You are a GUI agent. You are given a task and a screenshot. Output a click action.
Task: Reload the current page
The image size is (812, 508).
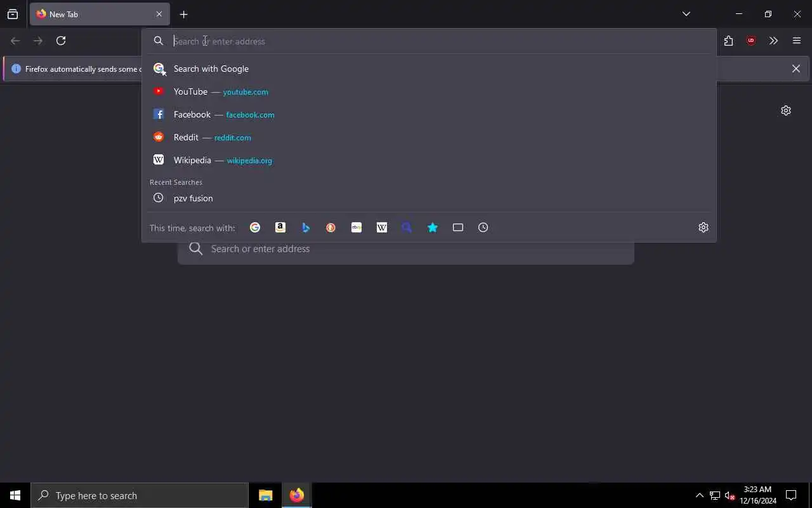click(61, 41)
